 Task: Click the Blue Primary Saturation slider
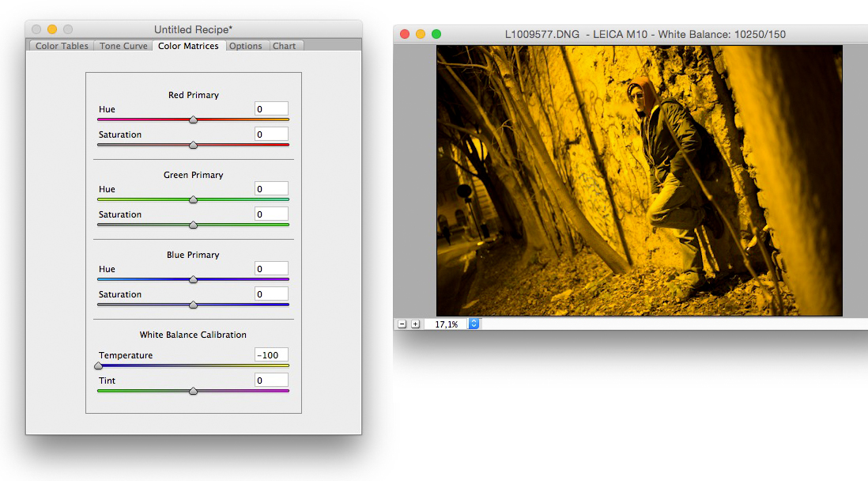click(x=193, y=305)
